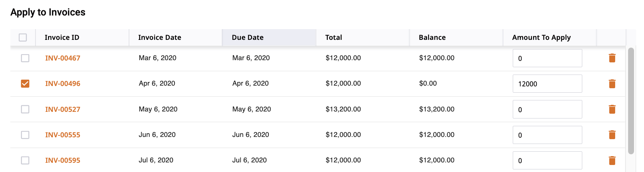This screenshot has width=644, height=172.
Task: Delete the INV-00555 invoice row
Action: point(612,135)
